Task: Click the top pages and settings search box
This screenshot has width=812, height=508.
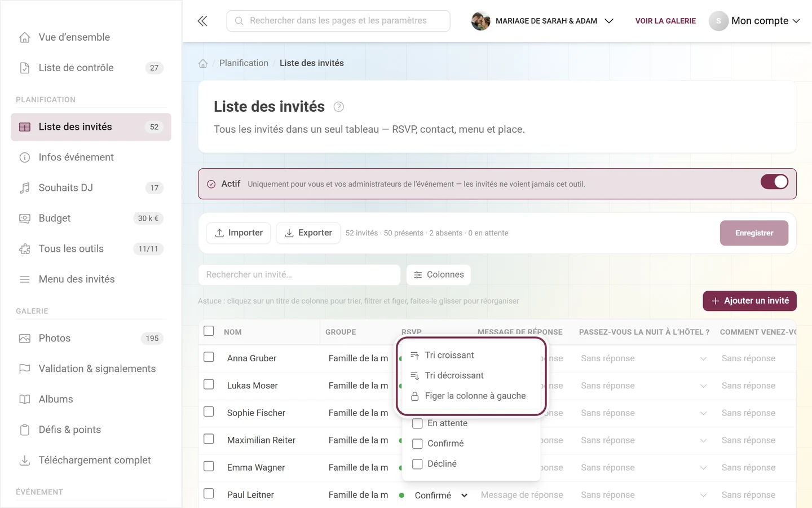Action: click(x=338, y=21)
